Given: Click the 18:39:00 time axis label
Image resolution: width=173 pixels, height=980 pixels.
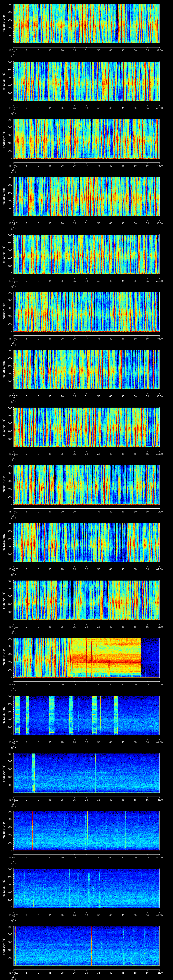Looking at the screenshot, I should 13,511.
